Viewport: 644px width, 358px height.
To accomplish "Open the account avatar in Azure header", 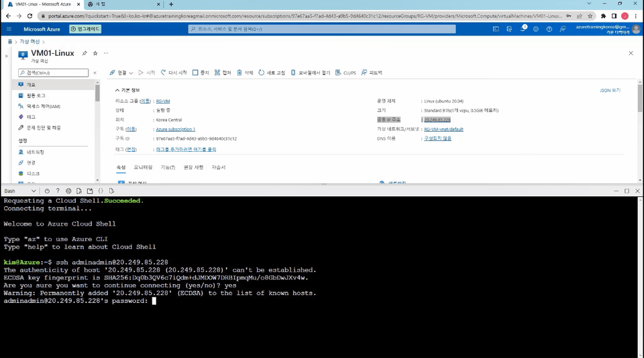I will tap(636, 29).
